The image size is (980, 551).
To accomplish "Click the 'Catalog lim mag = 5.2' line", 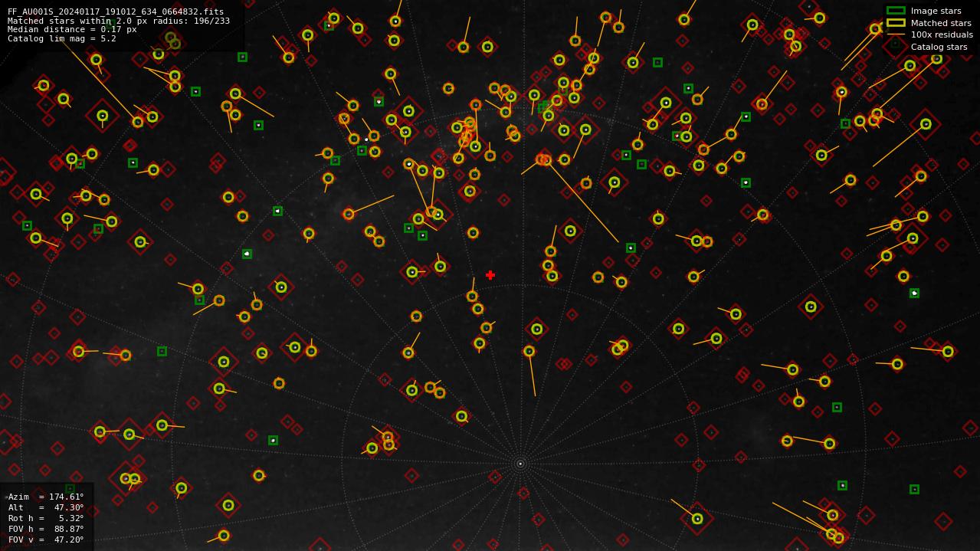I will tap(62, 38).
